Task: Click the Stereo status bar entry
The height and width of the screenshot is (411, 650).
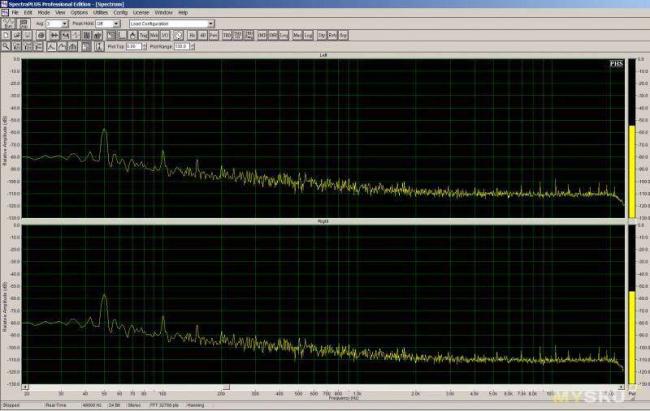Action: click(134, 405)
